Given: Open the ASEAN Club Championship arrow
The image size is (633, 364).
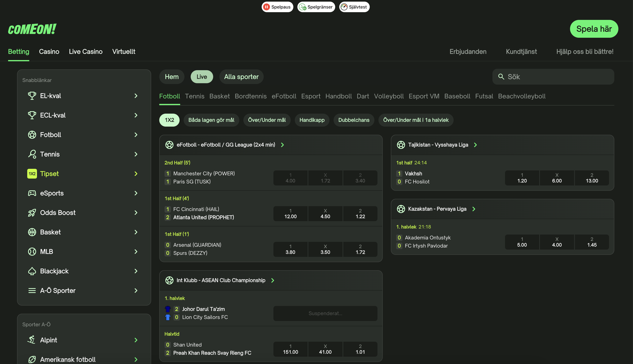Looking at the screenshot, I should [273, 280].
